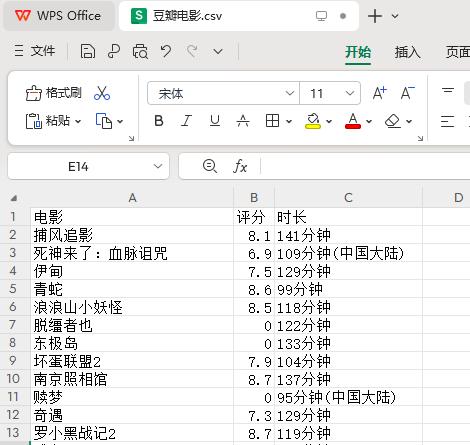
Task: Click the Format Painter (格式刷) button
Action: click(53, 93)
